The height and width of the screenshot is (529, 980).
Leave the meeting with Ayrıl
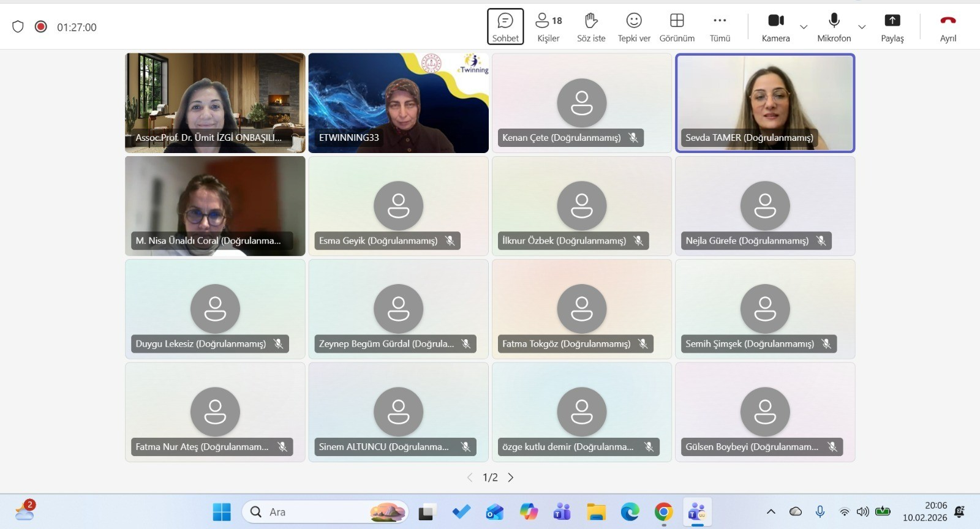pos(948,27)
